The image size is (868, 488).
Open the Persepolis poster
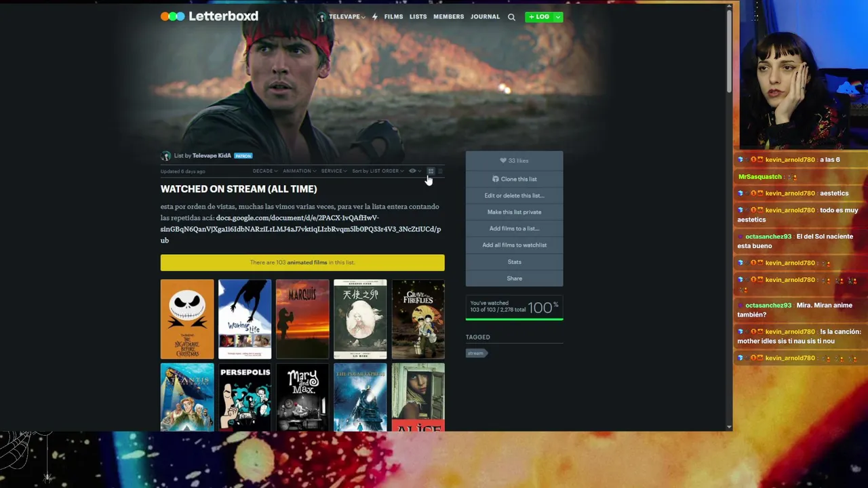point(245,397)
